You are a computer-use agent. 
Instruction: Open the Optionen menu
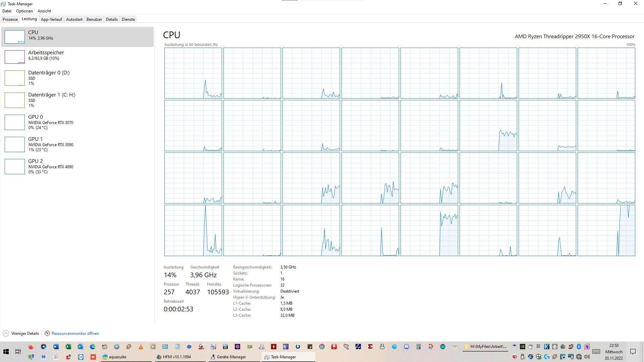(24, 11)
